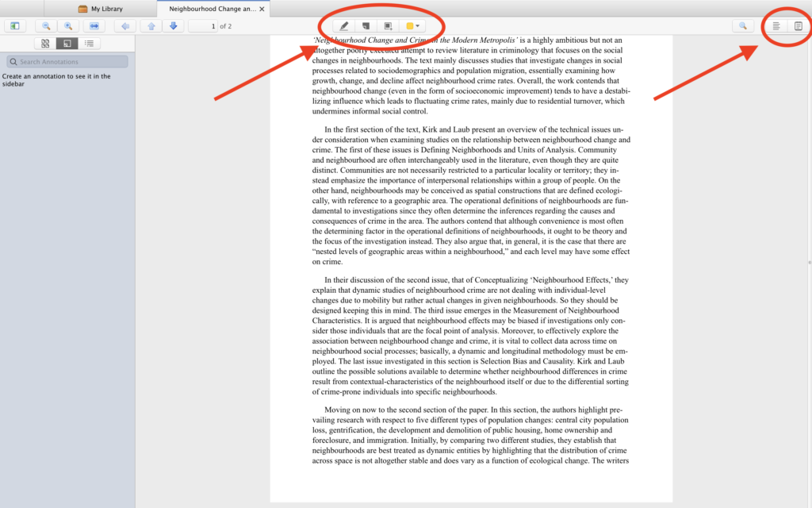Select the Area selection tool
The image size is (812, 508).
click(388, 26)
